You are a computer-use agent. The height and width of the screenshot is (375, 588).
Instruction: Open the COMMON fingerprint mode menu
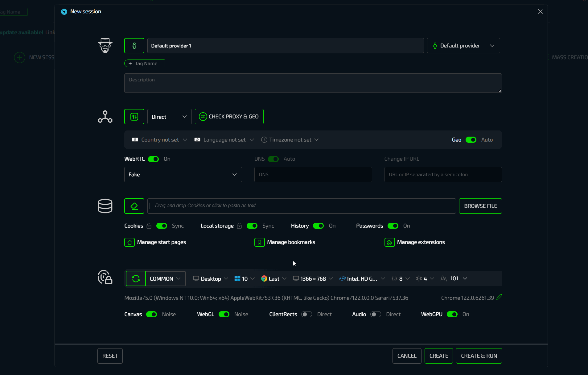coord(165,279)
